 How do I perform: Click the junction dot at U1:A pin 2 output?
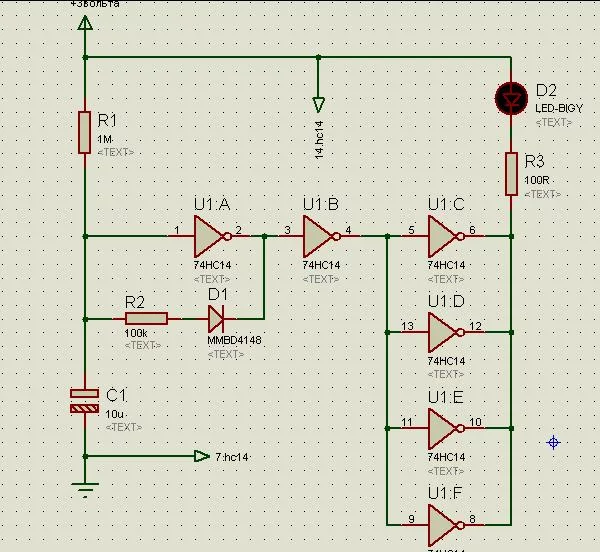click(264, 236)
